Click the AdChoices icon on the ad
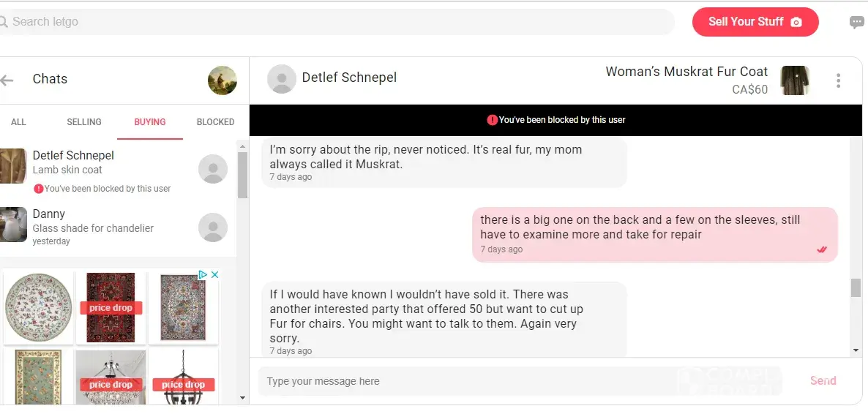The image size is (868, 414). click(203, 275)
